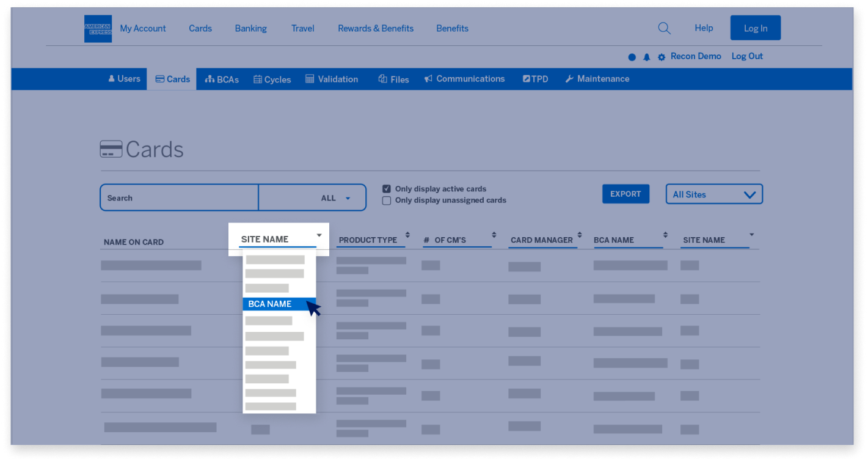Click the settings gear icon

pos(662,56)
